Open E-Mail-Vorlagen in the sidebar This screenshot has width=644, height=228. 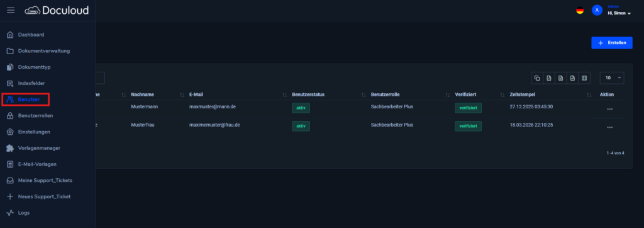click(37, 164)
